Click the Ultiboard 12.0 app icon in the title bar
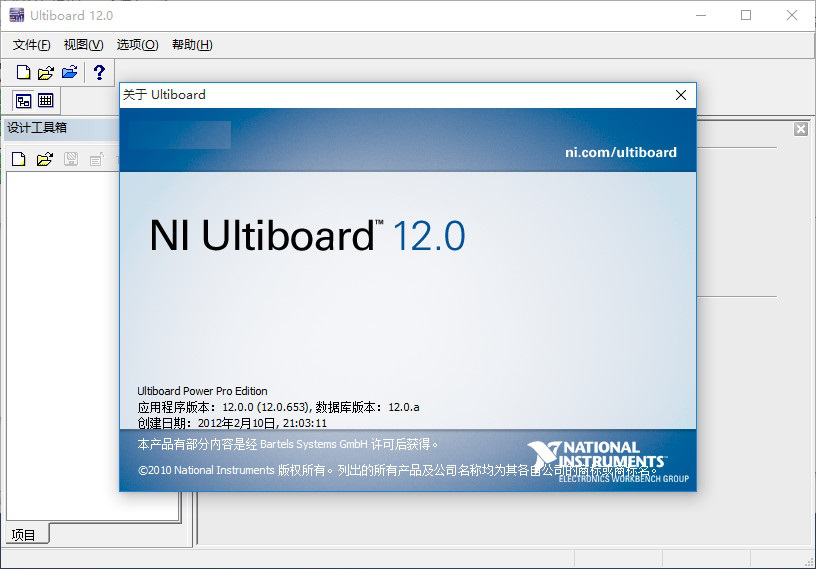Screen dimensions: 816x569 point(17,15)
